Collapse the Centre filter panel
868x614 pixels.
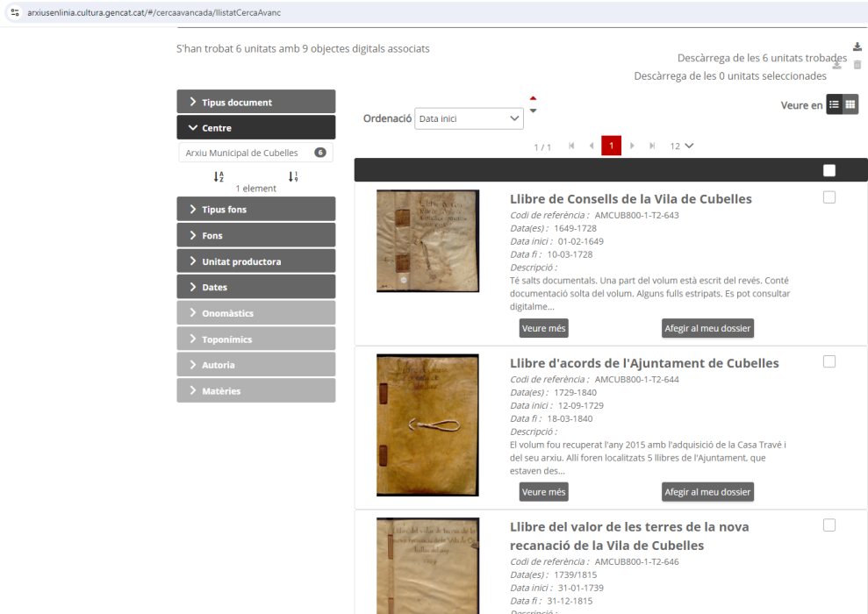[x=255, y=128]
